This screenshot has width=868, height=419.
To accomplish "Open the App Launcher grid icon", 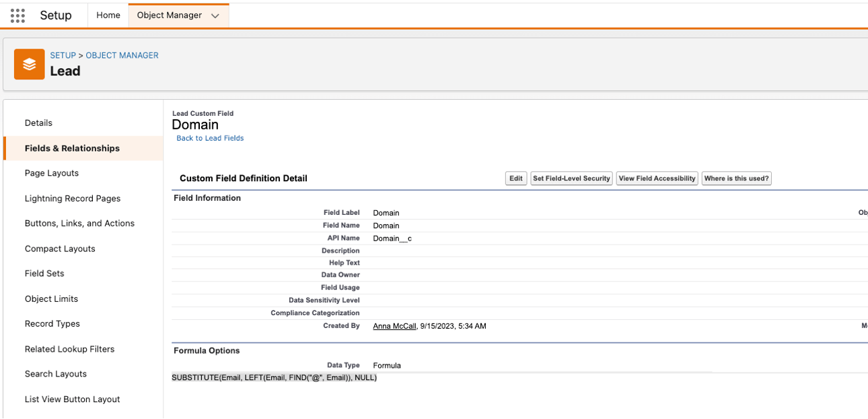I will click(x=17, y=15).
